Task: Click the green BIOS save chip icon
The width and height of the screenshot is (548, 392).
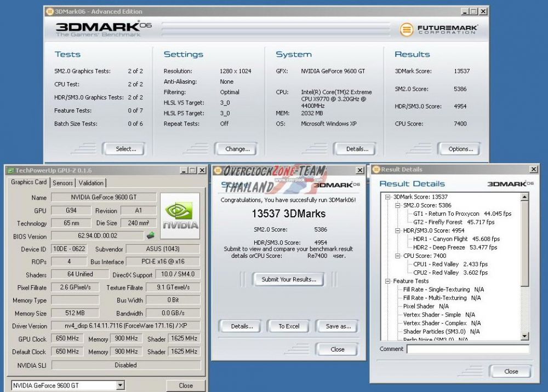Action: pyautogui.click(x=151, y=235)
